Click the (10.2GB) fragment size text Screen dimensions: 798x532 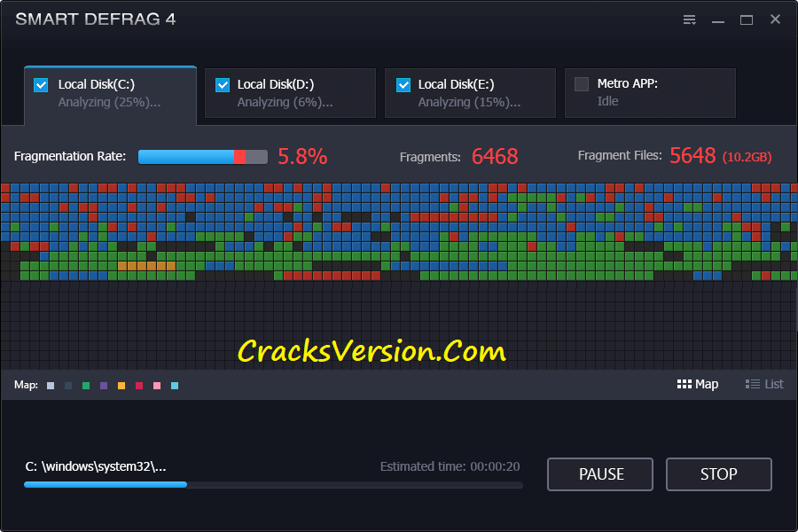[747, 157]
